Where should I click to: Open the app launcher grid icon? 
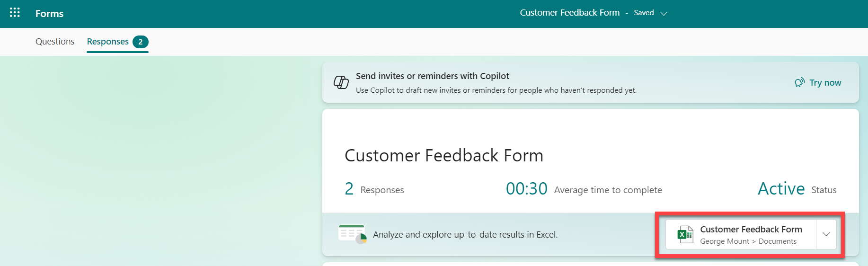[x=15, y=13]
